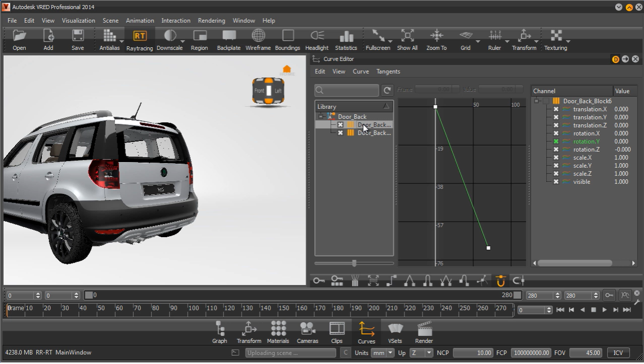Viewport: 644px width, 364px height.
Task: Click the Wireframe toolbar icon
Action: (258, 40)
